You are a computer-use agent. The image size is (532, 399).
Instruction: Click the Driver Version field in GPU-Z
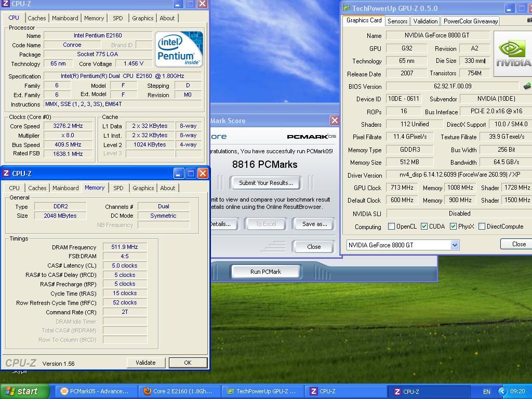pos(459,175)
